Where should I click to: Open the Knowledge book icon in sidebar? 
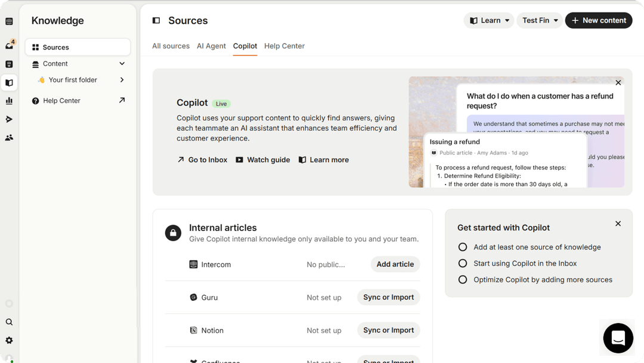click(9, 82)
